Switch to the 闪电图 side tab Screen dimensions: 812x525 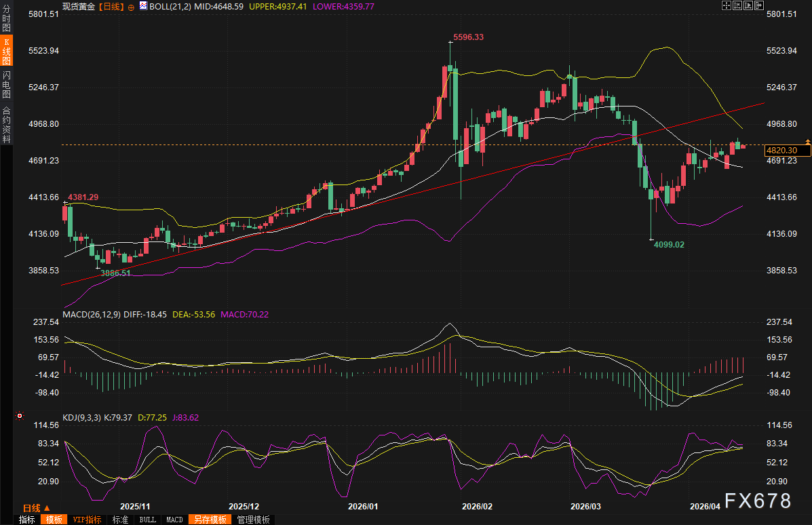click(x=6, y=84)
